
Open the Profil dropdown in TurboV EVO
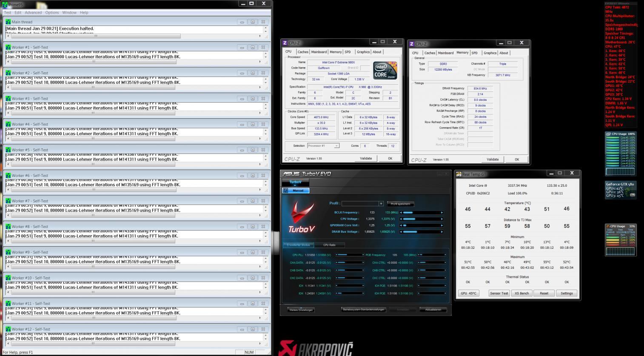(381, 204)
